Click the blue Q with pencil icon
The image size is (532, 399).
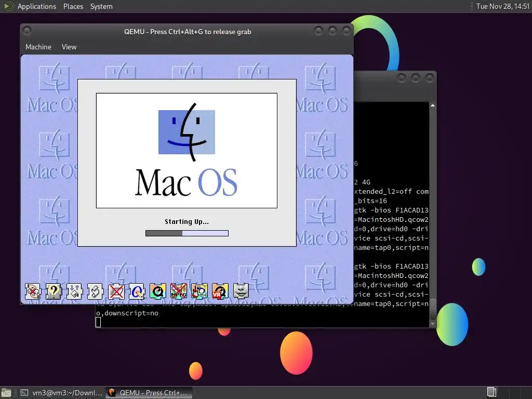pos(137,291)
